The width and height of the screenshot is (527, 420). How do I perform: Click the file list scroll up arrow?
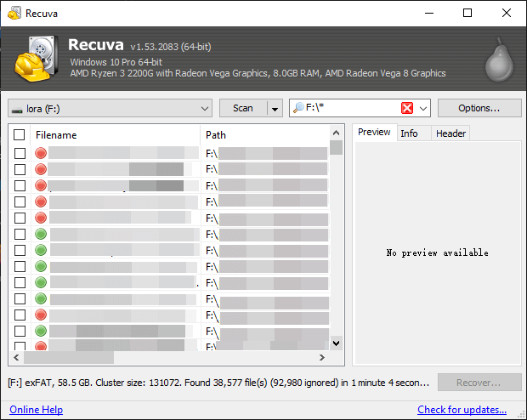(x=336, y=133)
